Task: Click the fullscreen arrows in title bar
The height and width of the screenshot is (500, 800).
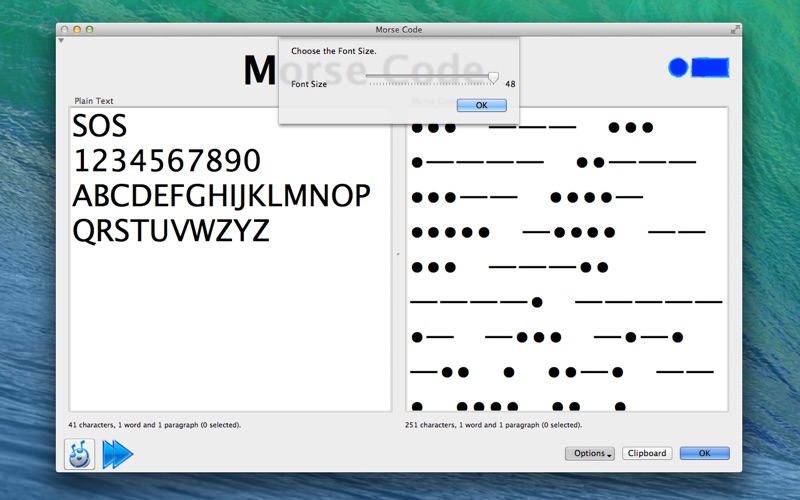Action: pyautogui.click(x=736, y=29)
